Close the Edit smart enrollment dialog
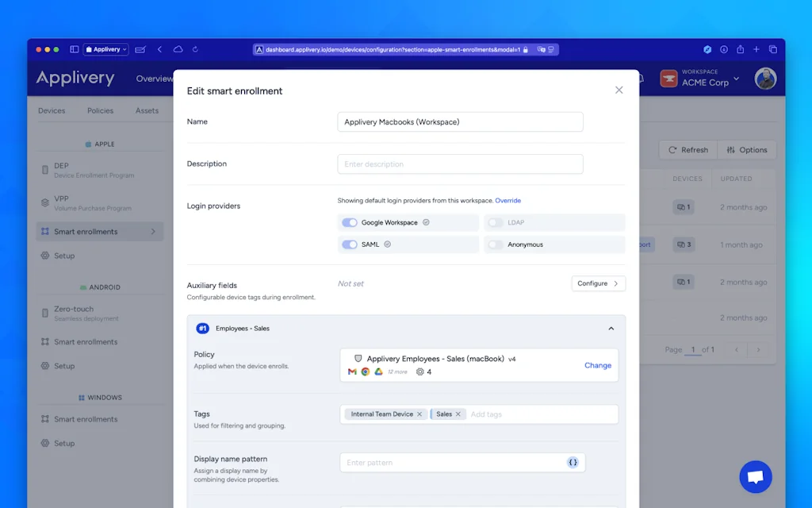The height and width of the screenshot is (508, 812). [619, 90]
